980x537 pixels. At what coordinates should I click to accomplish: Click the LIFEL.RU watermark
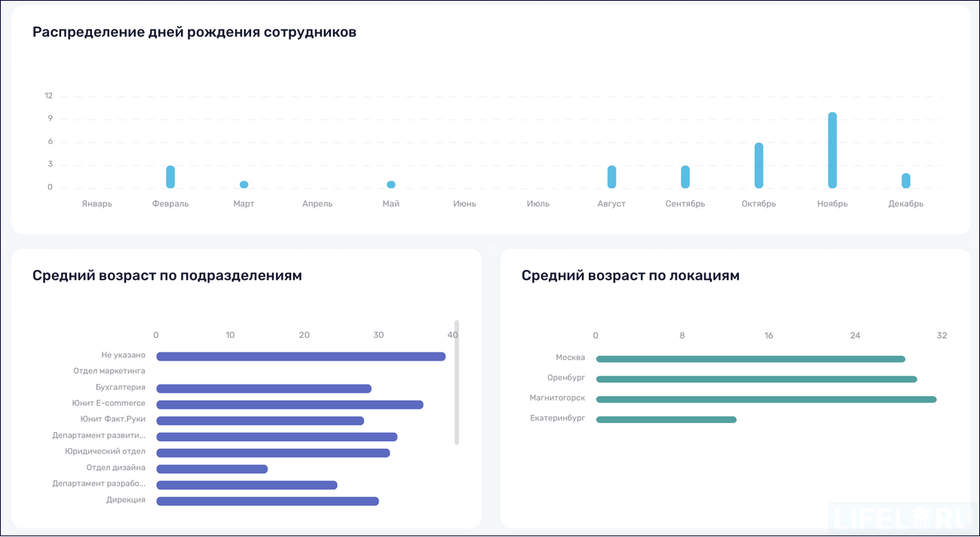coord(899,517)
